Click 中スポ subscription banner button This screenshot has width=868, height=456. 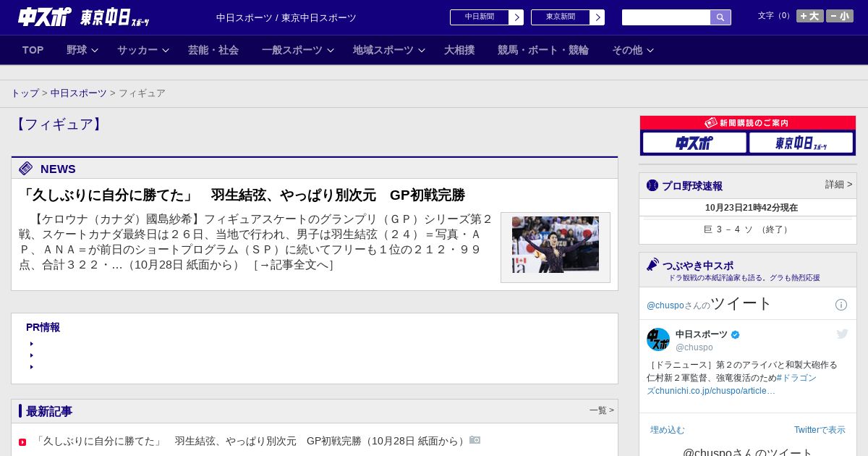(x=694, y=143)
